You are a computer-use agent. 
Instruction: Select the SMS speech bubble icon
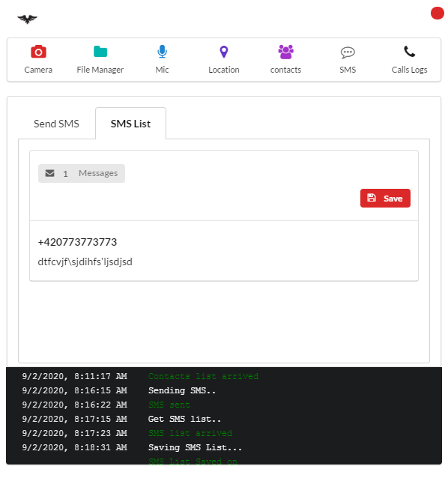pos(348,52)
